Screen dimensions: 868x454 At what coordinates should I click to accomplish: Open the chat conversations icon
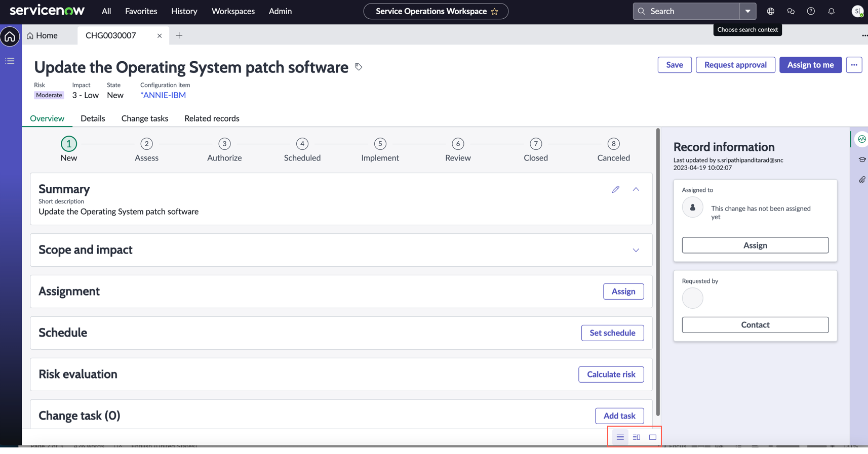tap(791, 11)
